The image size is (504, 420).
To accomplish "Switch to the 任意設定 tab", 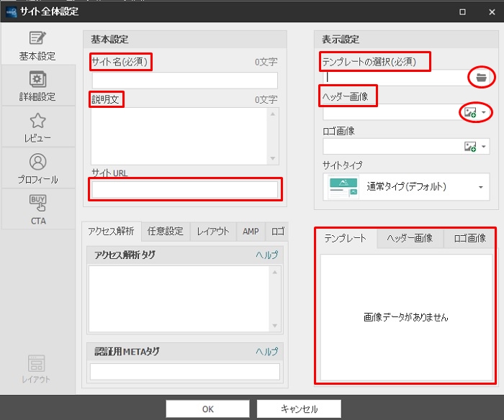I will click(x=165, y=231).
